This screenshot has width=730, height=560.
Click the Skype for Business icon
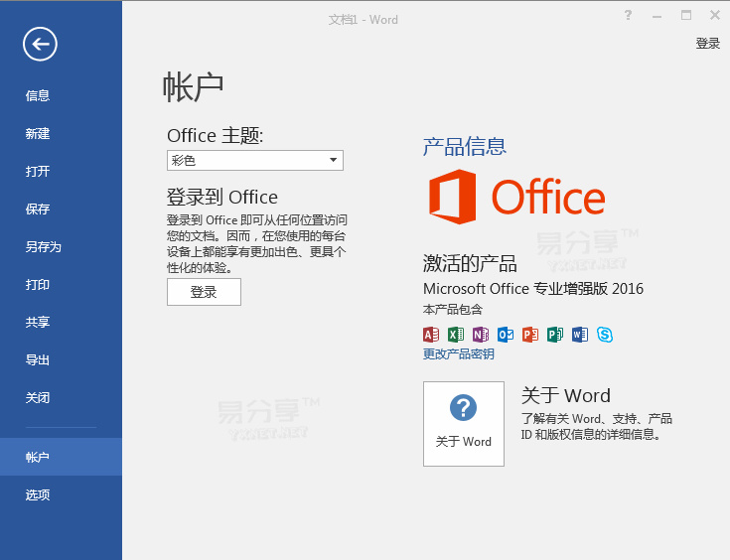[x=605, y=335]
